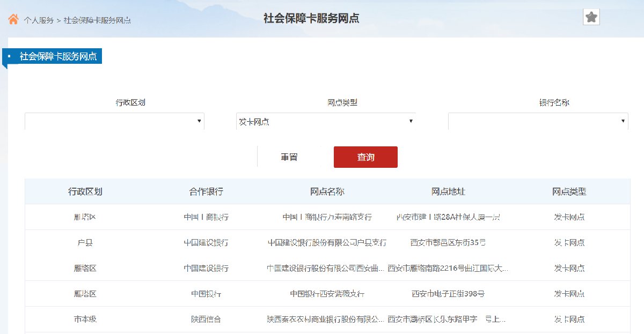
Task: Select the 中国建设银行股份有限公司户县支行 row
Action: (327, 242)
